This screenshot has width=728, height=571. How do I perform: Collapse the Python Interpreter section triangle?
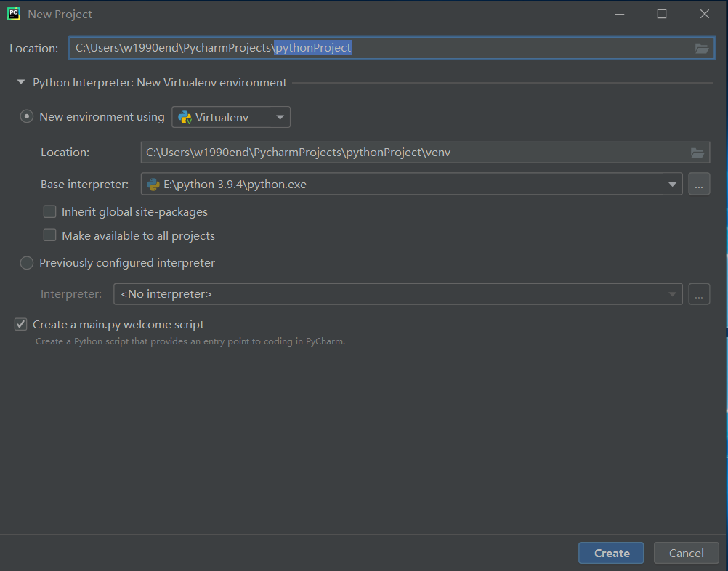click(21, 82)
